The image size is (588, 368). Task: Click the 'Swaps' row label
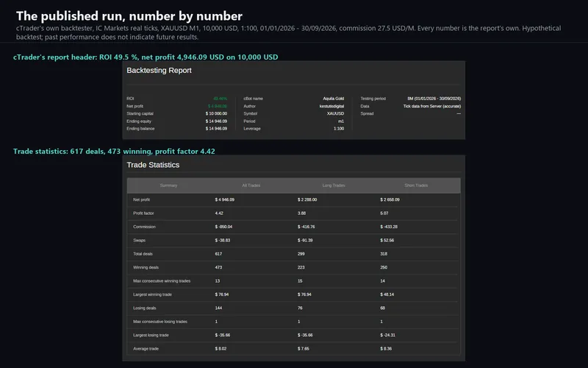click(x=139, y=241)
